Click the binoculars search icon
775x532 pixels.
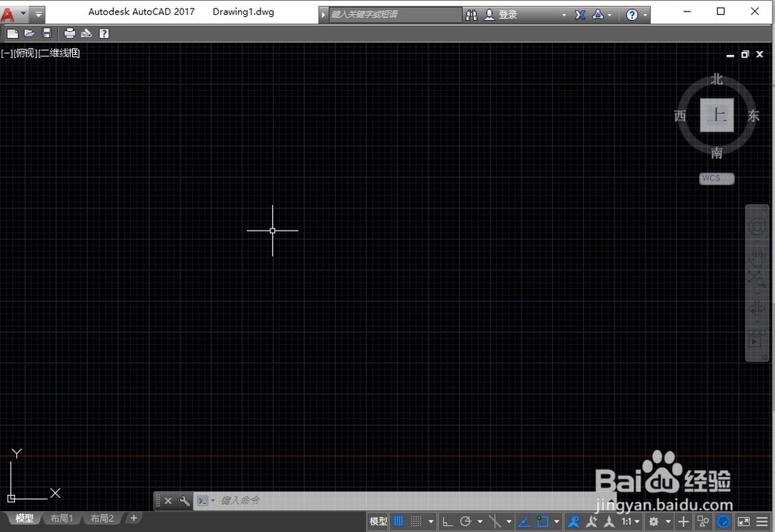471,15
